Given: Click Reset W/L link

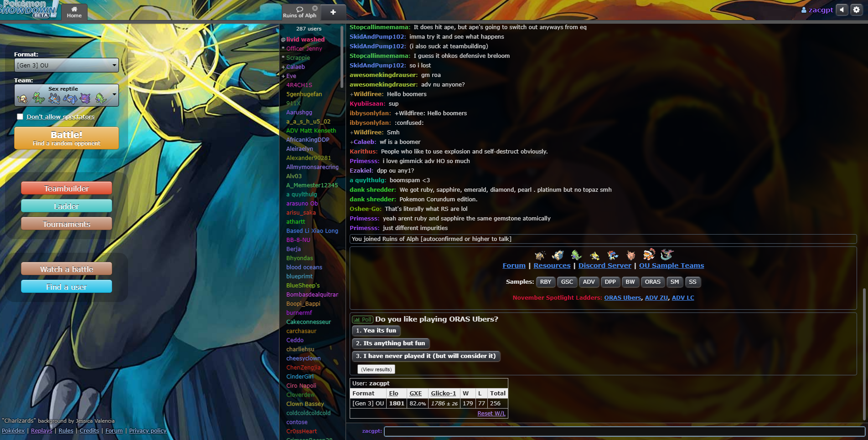Looking at the screenshot, I should coord(491,414).
